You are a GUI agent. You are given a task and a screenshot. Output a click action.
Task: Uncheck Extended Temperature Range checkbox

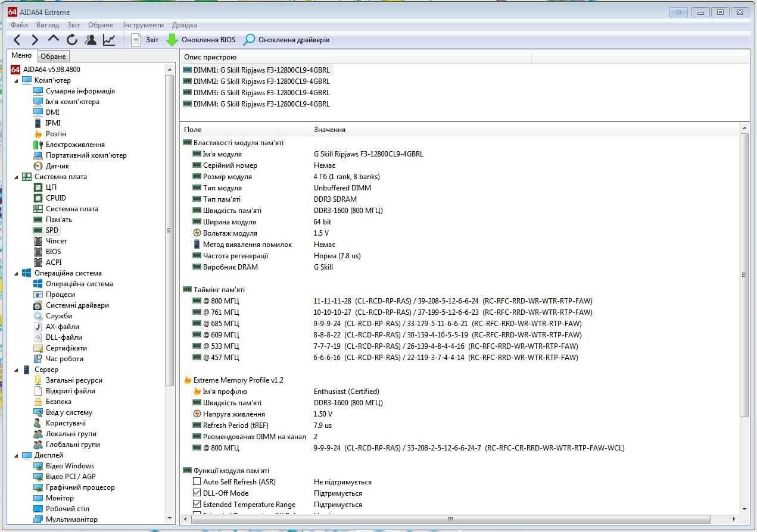pyautogui.click(x=197, y=504)
